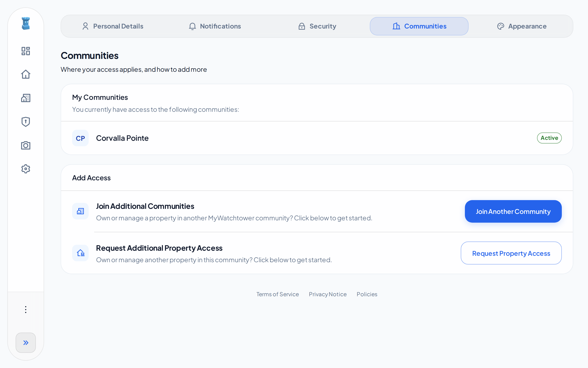Click the Join Additional Communities heading
The height and width of the screenshot is (368, 588).
coord(145,206)
